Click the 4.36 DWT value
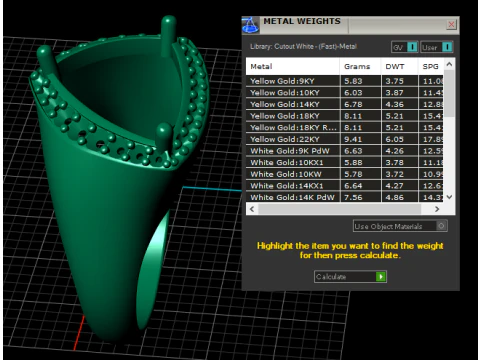Viewport: 480px width, 360px height. [394, 104]
